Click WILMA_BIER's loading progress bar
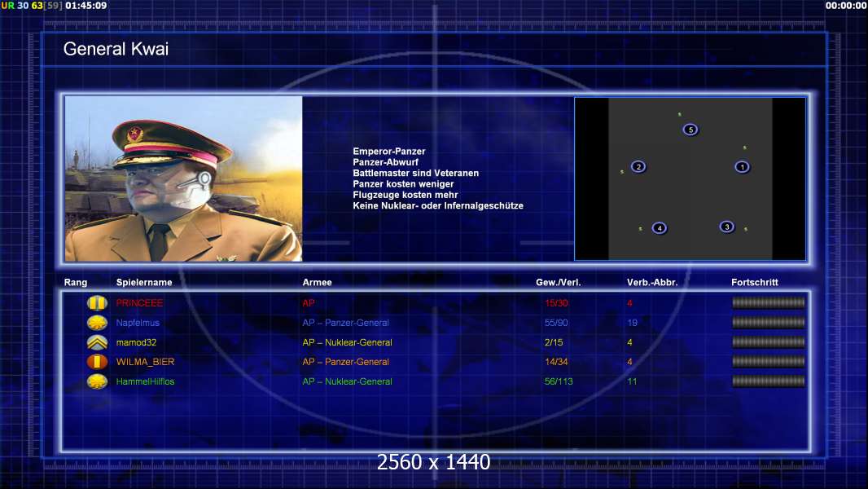 click(x=769, y=362)
